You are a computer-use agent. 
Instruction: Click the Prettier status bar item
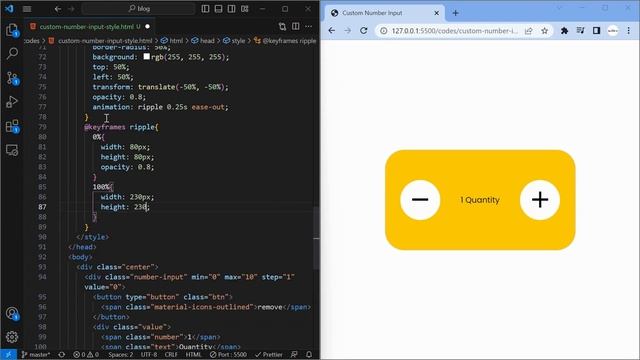click(x=268, y=354)
